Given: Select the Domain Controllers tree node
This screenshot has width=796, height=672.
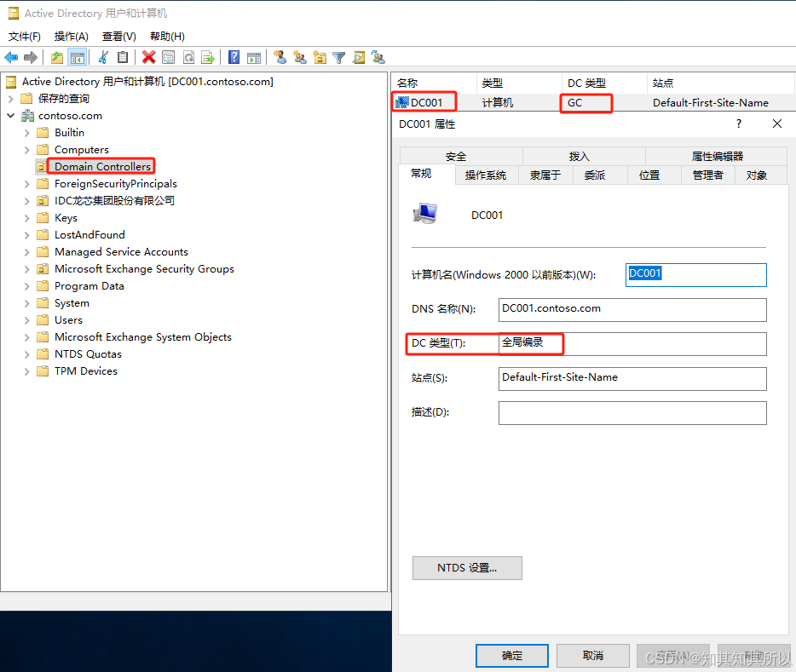Looking at the screenshot, I should click(102, 167).
